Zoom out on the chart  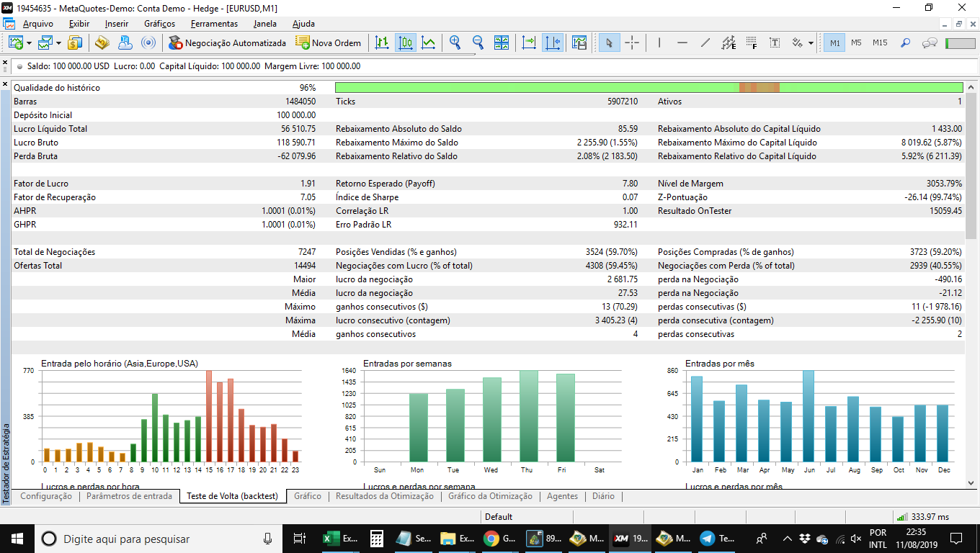tap(478, 42)
